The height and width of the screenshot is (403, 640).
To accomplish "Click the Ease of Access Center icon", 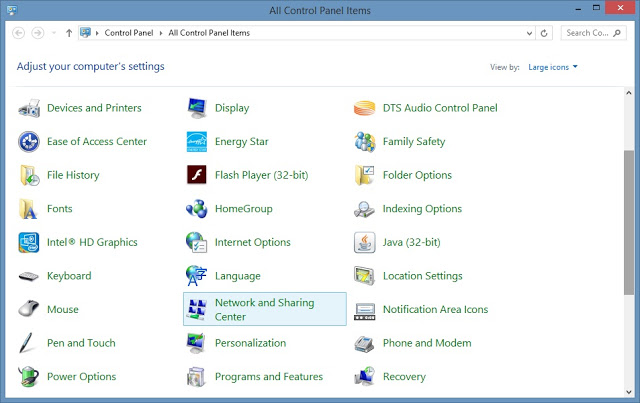I will point(29,142).
